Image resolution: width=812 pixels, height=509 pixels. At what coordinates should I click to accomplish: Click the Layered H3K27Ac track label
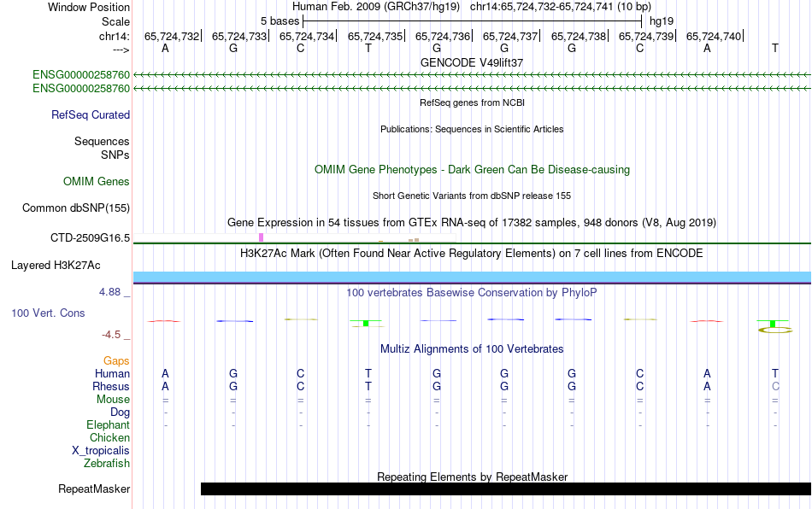[x=56, y=266]
